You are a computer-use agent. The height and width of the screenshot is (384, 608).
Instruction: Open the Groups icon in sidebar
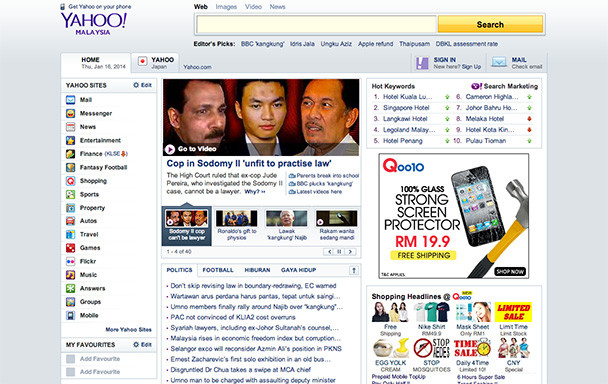(70, 301)
